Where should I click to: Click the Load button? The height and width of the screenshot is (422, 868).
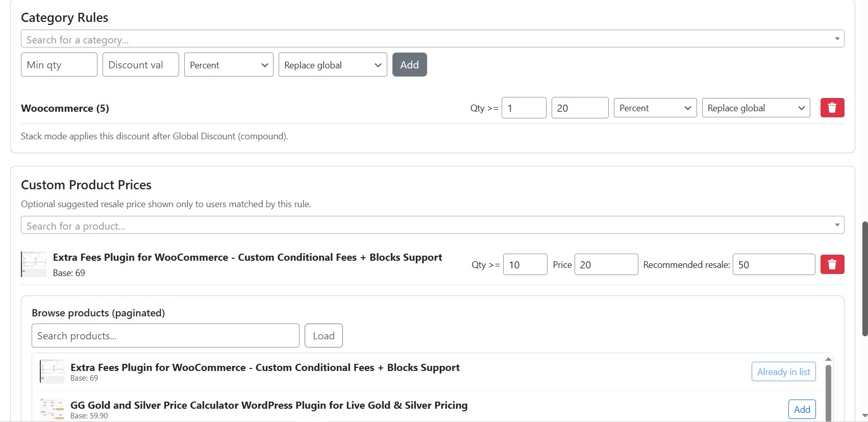[x=324, y=336]
